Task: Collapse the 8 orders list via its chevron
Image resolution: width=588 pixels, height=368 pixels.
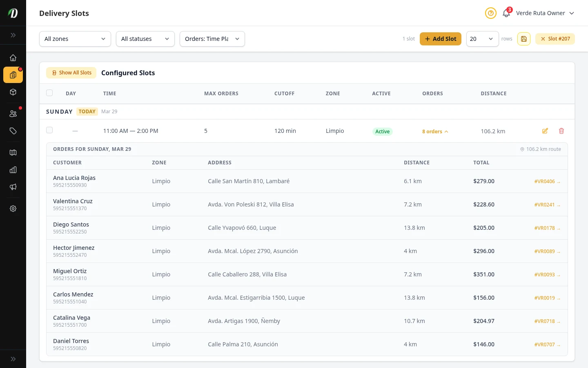Action: [x=446, y=131]
